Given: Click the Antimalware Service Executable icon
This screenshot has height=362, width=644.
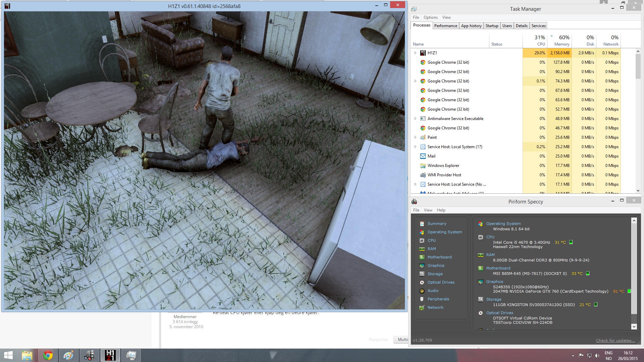Looking at the screenshot, I should coord(423,119).
